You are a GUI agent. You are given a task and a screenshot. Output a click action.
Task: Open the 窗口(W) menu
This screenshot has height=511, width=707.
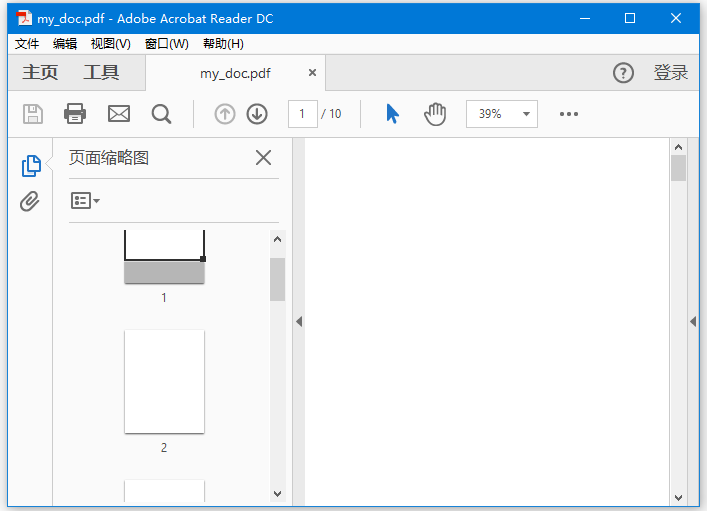click(166, 44)
